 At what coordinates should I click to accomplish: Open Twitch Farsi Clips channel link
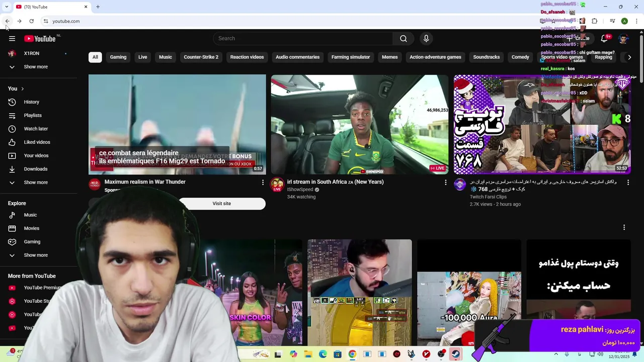(488, 197)
